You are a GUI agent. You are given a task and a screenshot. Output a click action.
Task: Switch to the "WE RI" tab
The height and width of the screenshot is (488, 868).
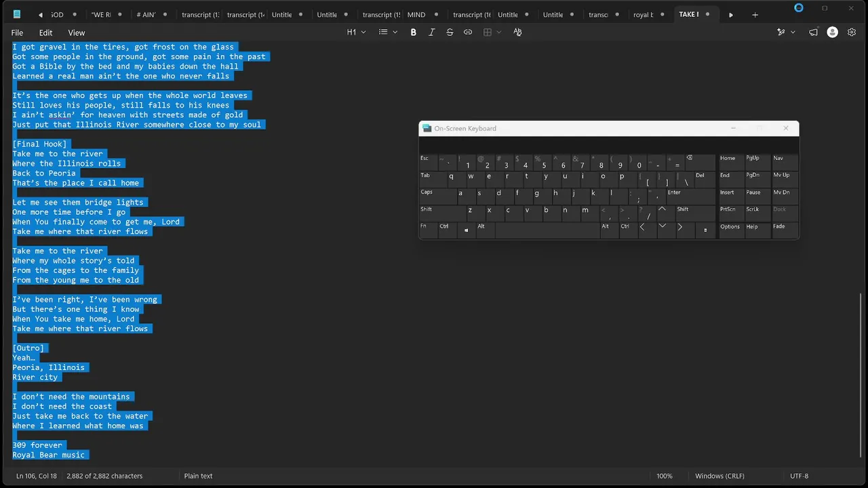108,15
